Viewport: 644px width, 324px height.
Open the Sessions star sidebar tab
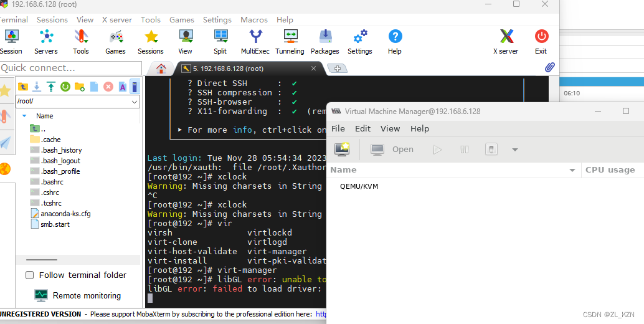coord(6,91)
